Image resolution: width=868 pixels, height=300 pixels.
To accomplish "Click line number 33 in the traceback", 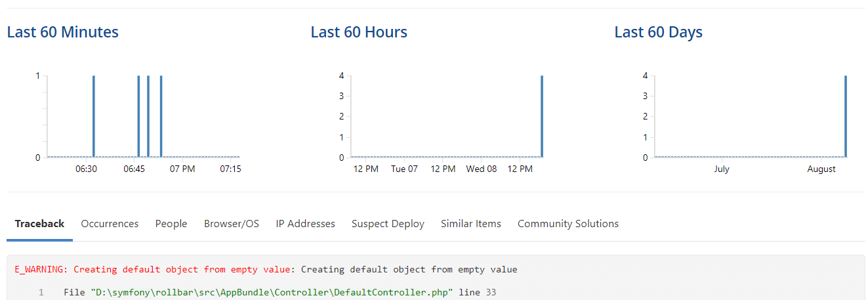I will [x=491, y=292].
